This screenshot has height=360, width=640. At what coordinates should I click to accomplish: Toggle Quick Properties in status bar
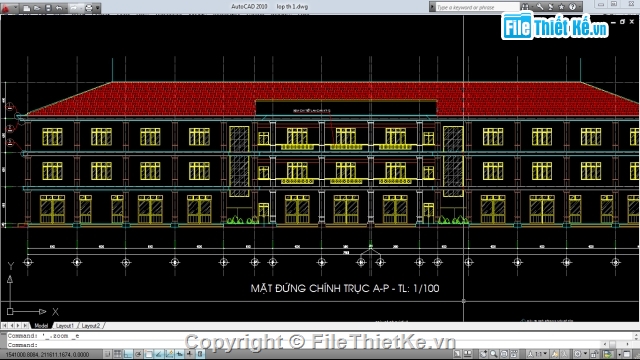pos(200,354)
